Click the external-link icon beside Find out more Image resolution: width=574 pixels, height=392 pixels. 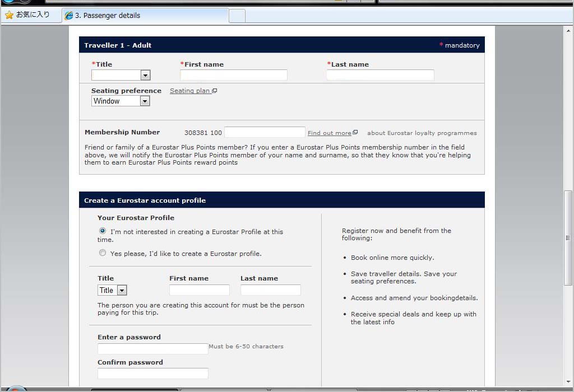click(x=355, y=133)
